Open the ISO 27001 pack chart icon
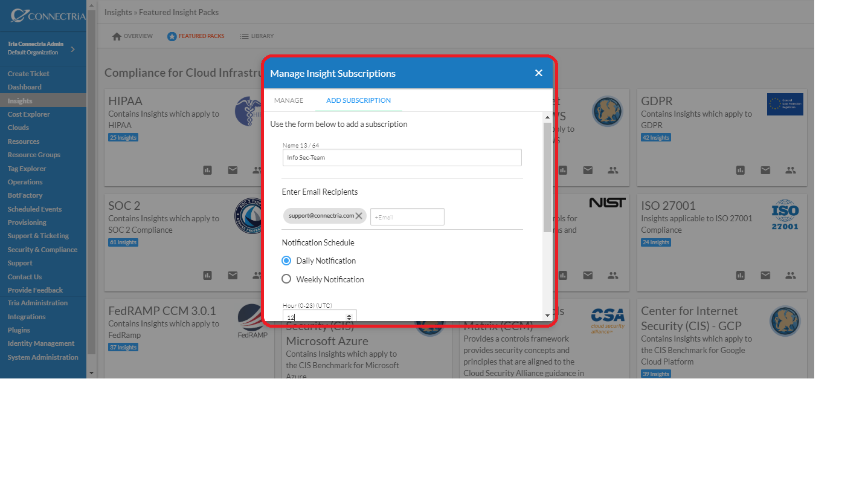Image resolution: width=868 pixels, height=477 pixels. pos(741,275)
